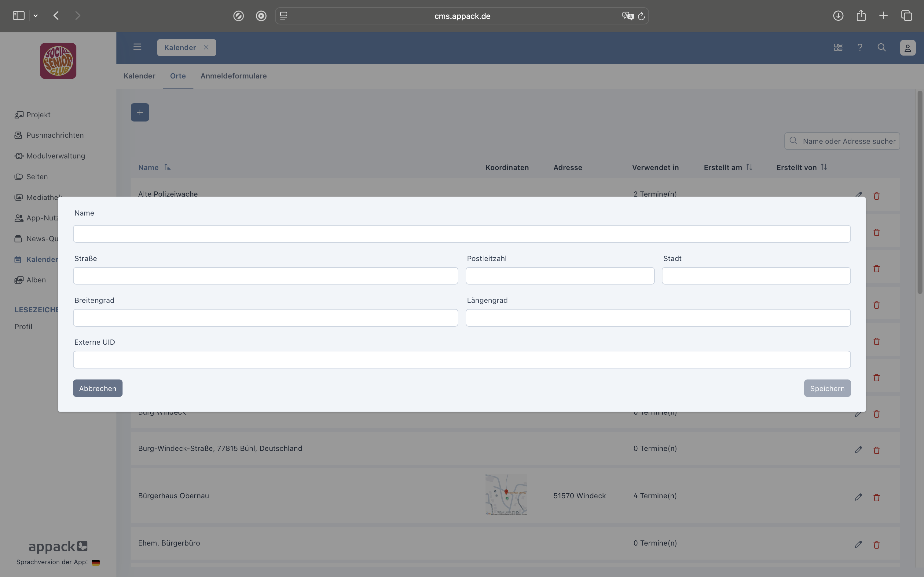Image resolution: width=924 pixels, height=577 pixels.
Task: Focus the Postleitzahl input field
Action: coord(559,275)
